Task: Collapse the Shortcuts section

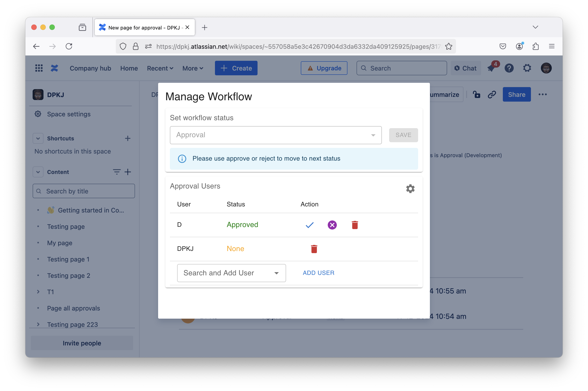Action: pyautogui.click(x=38, y=138)
